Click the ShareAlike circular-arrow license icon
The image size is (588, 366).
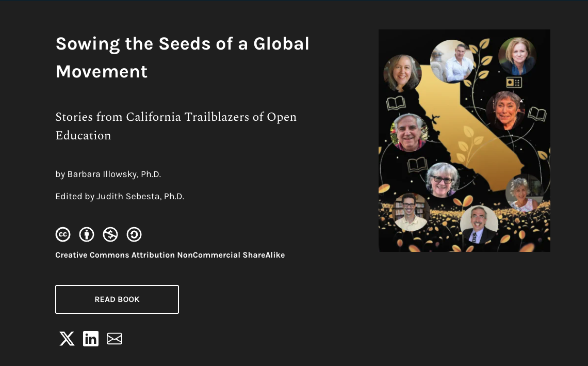pyautogui.click(x=134, y=235)
